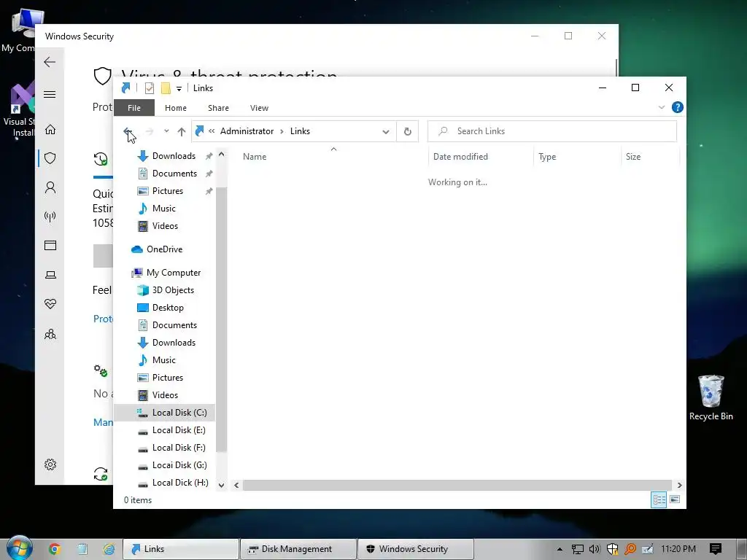Refresh the Links folder view

click(407, 131)
